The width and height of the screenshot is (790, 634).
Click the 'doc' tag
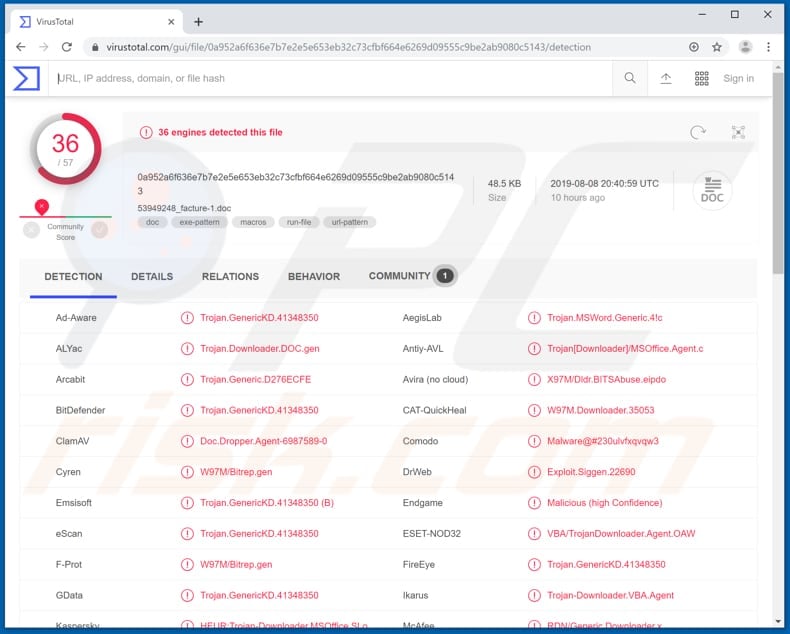pos(152,222)
